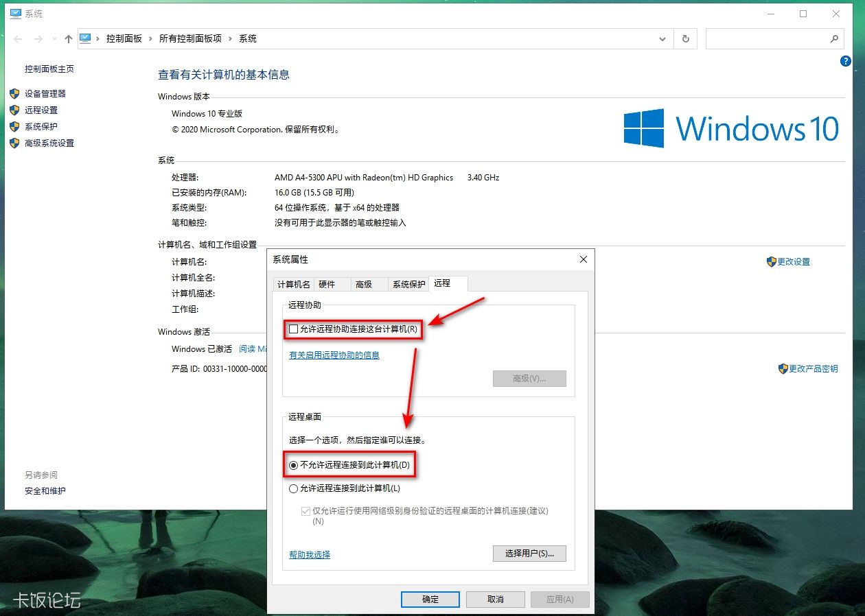Refresh the System control panel page
The height and width of the screenshot is (616, 865).
pos(685,39)
